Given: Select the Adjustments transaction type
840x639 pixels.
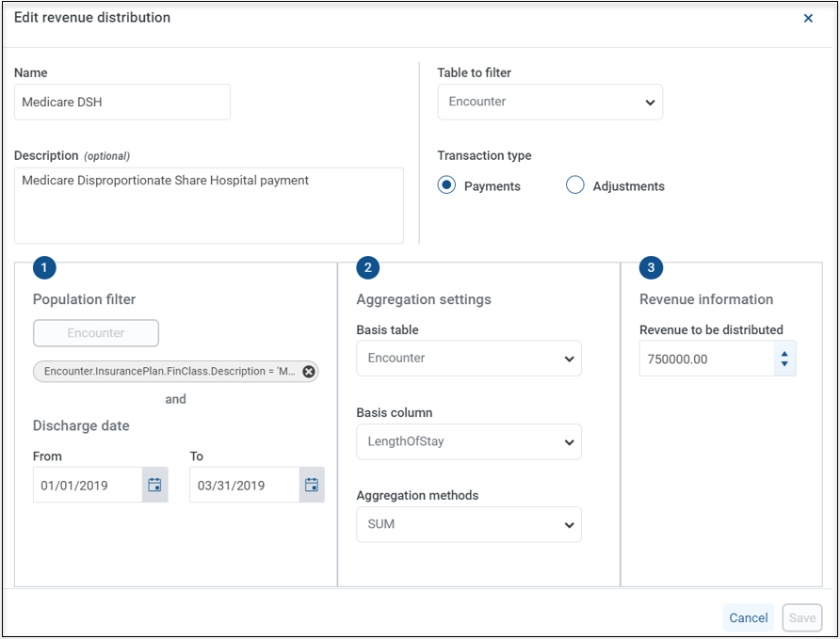Looking at the screenshot, I should [574, 185].
